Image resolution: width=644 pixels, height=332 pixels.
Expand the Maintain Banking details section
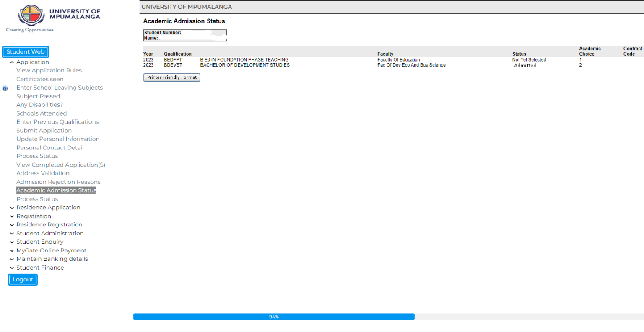point(12,259)
